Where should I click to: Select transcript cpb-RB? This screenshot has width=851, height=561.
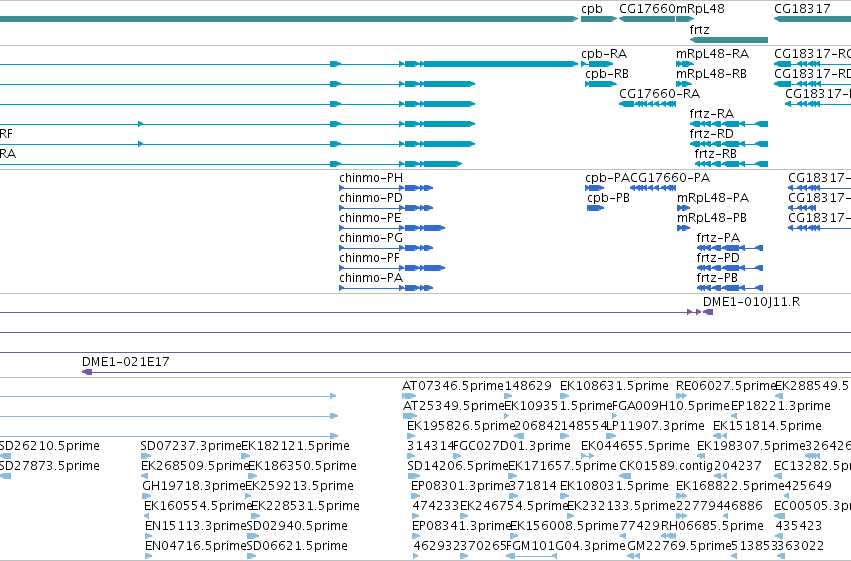[601, 84]
